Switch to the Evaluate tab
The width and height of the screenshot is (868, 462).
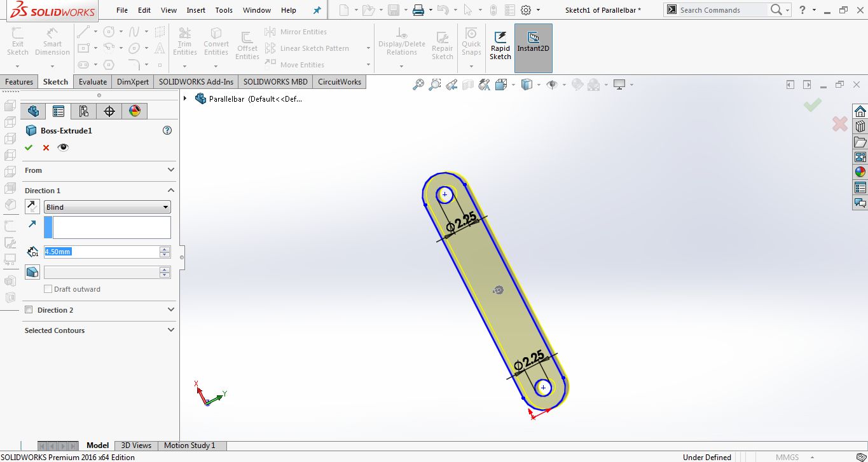(x=93, y=81)
